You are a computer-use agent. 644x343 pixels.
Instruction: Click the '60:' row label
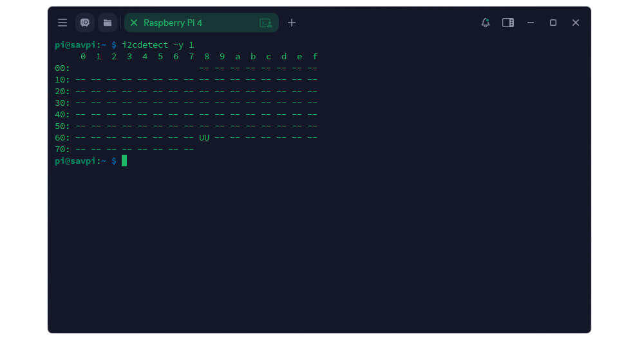62,138
